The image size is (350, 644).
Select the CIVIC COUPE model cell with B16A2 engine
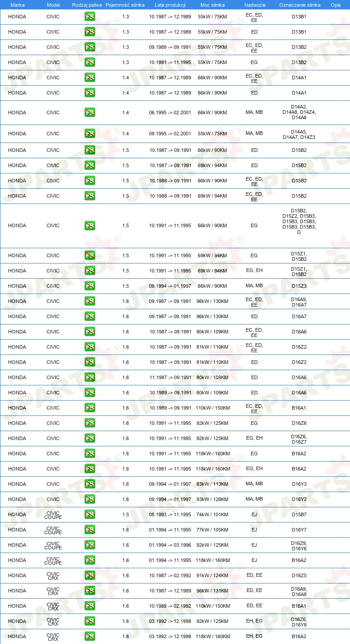[53, 561]
